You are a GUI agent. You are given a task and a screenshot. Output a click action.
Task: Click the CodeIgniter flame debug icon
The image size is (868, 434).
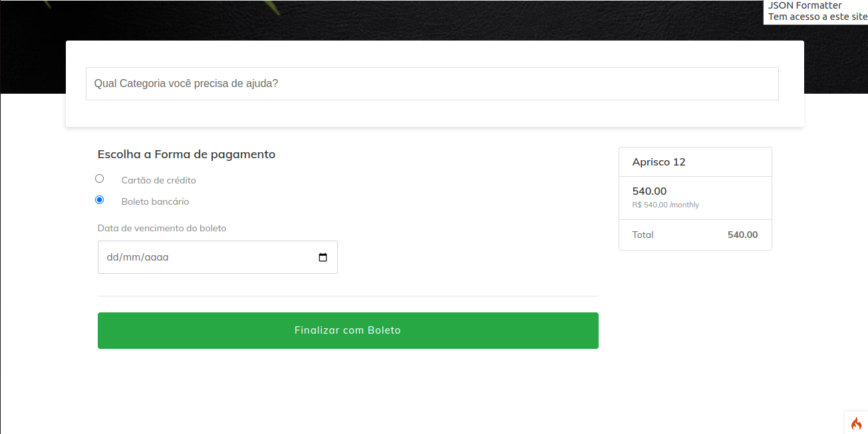[x=856, y=423]
